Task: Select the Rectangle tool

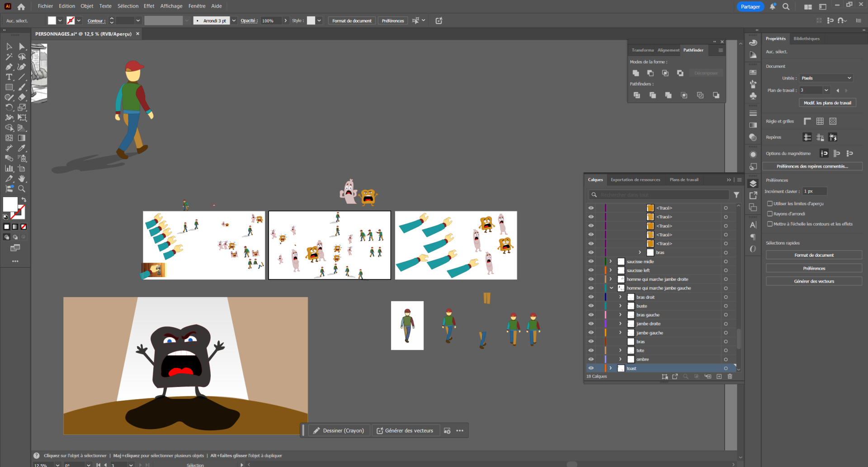Action: click(x=9, y=87)
